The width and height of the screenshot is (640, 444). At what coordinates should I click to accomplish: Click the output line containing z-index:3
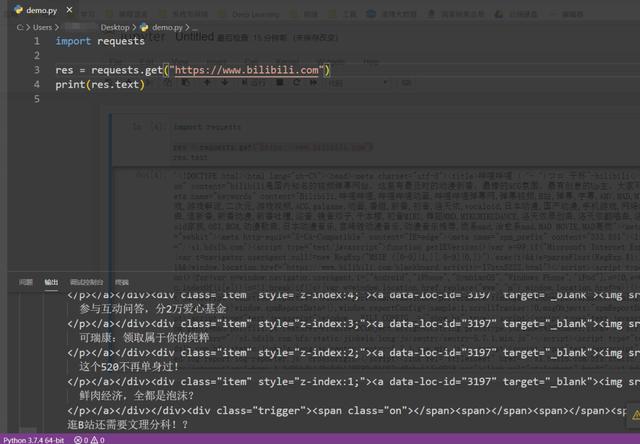353,324
